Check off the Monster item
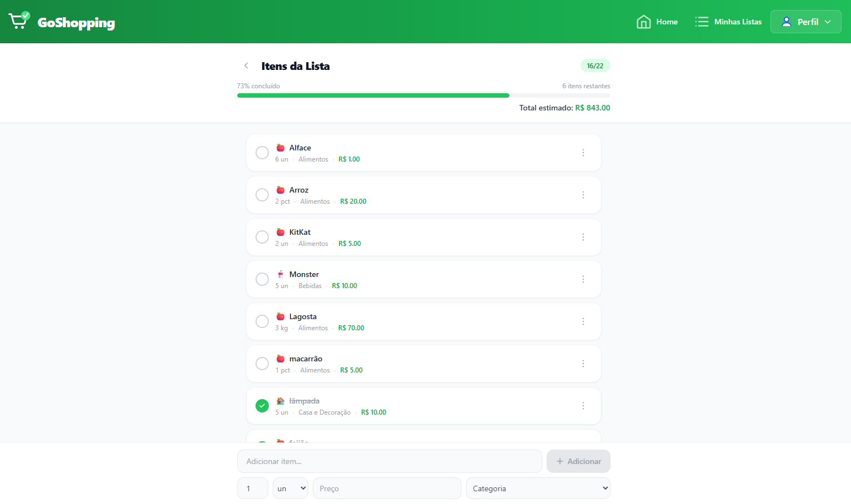The height and width of the screenshot is (504, 851). (x=262, y=279)
